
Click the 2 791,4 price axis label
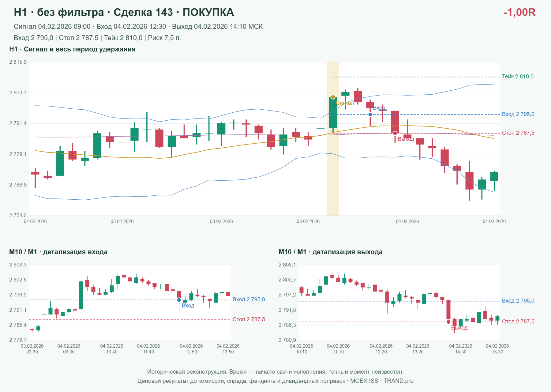click(x=18, y=123)
